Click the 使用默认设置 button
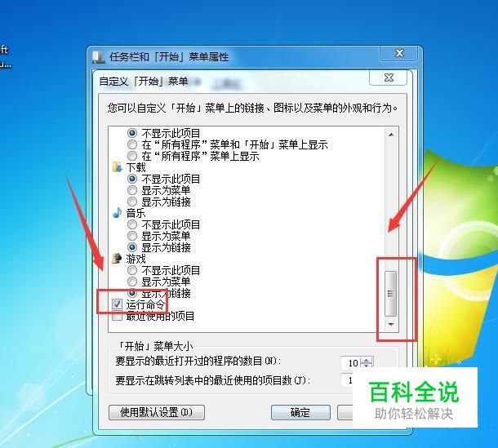This screenshot has width=498, height=448. 157,412
